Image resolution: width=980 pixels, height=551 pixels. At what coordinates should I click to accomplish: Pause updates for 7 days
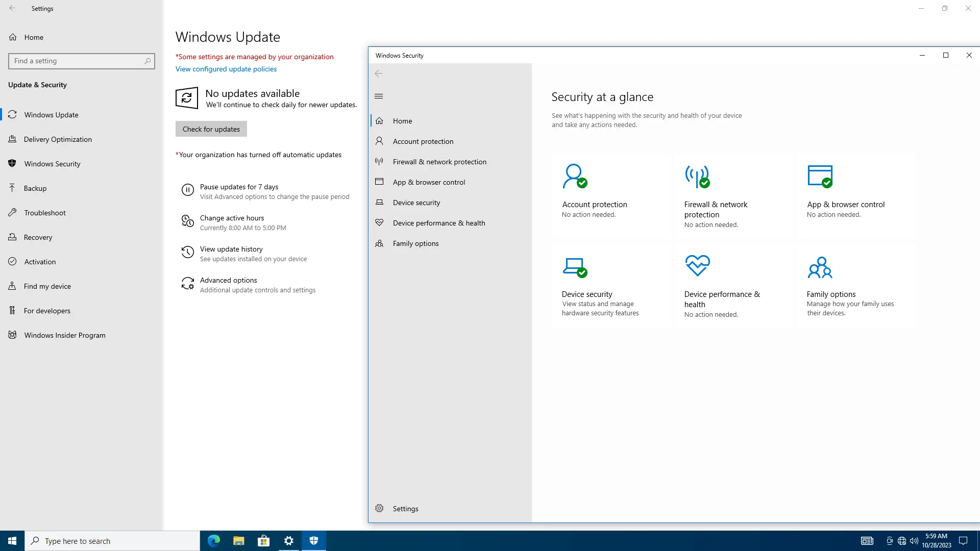(x=239, y=187)
